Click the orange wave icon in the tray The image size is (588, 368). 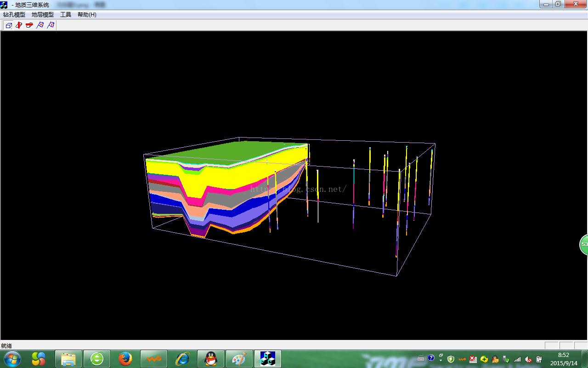(x=462, y=359)
